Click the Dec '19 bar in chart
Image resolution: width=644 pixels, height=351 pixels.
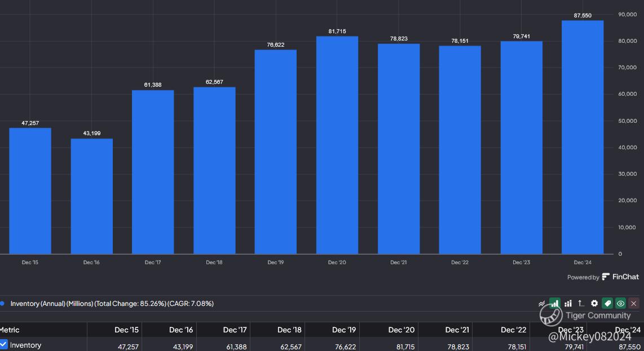pos(276,152)
